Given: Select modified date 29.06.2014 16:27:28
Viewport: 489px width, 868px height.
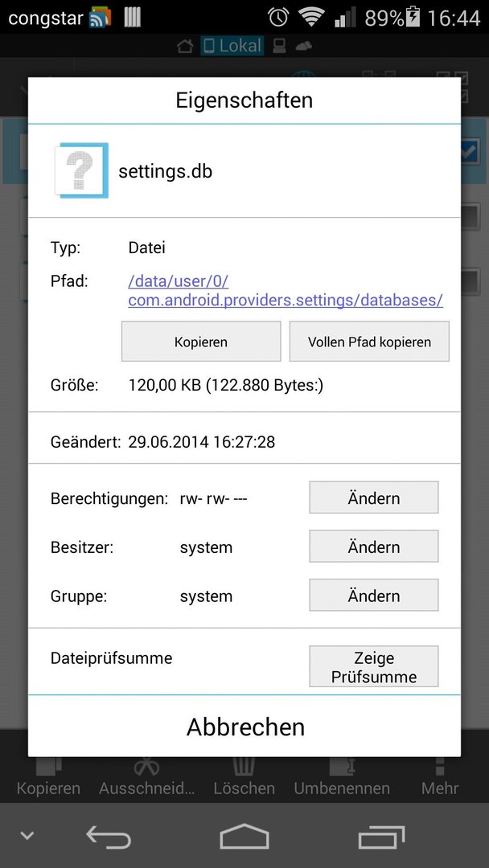Looking at the screenshot, I should coord(202,442).
